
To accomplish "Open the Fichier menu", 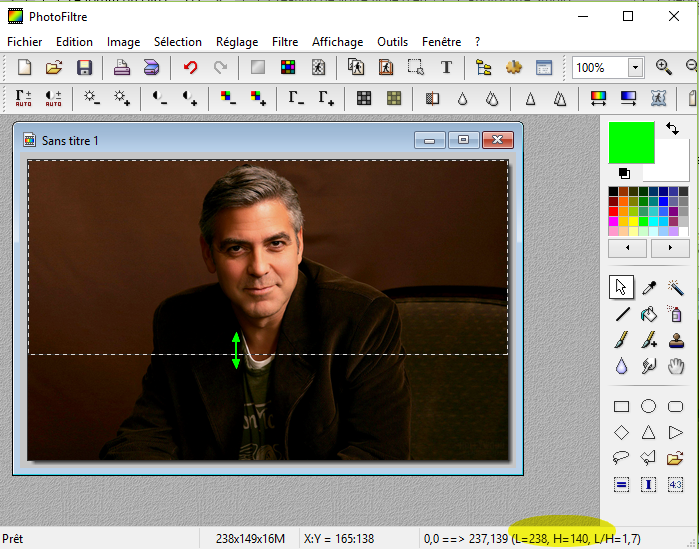I will coord(25,42).
